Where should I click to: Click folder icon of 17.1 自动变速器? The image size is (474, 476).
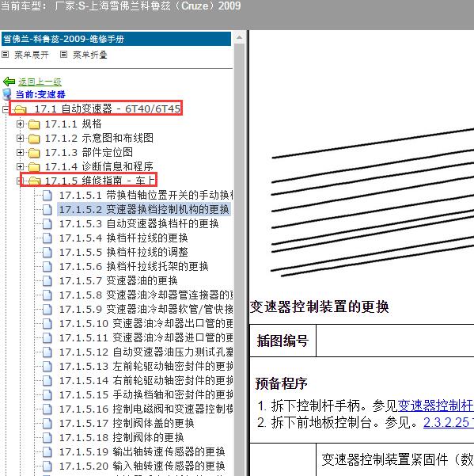[x=21, y=109]
